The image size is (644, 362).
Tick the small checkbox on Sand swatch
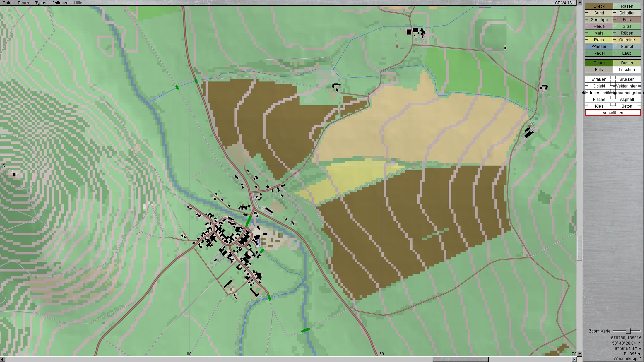tap(587, 11)
